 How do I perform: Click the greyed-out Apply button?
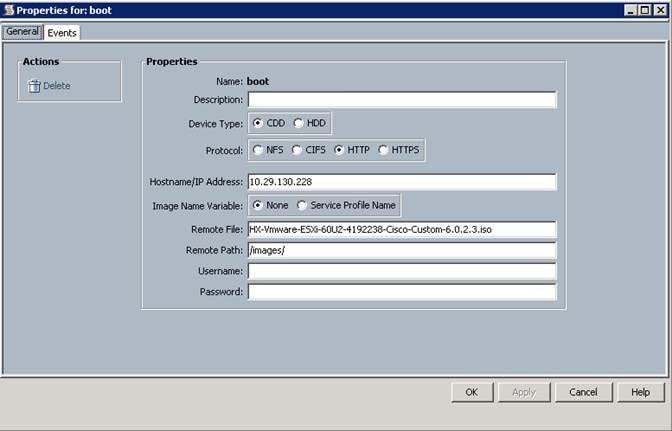click(524, 392)
